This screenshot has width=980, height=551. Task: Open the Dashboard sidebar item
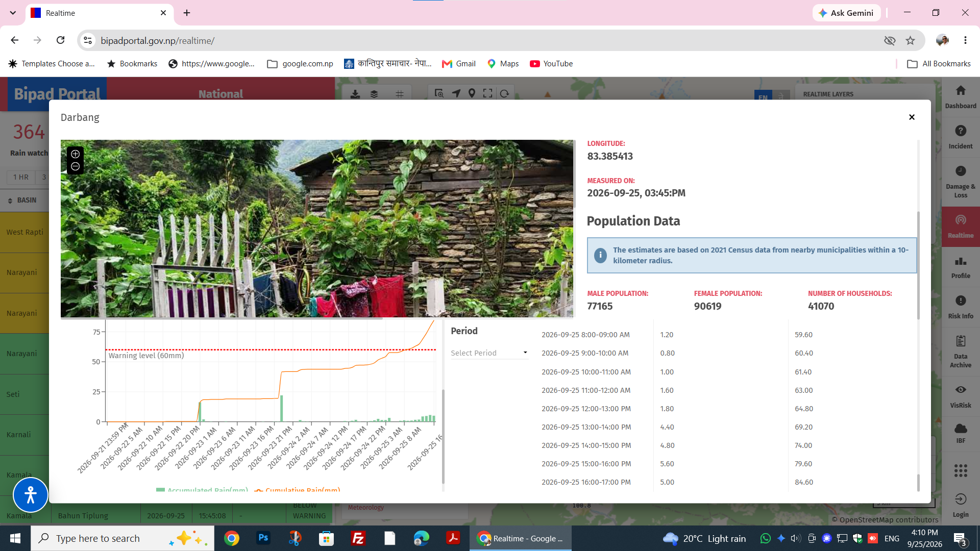pyautogui.click(x=961, y=97)
